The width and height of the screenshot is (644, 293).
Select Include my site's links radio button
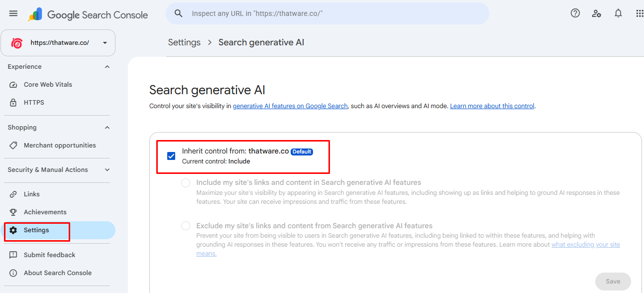tap(186, 183)
